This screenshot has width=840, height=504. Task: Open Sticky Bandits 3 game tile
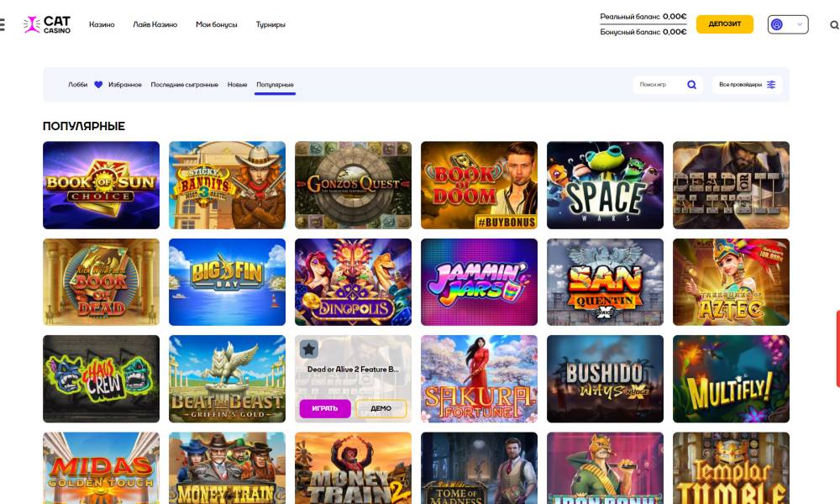(227, 186)
